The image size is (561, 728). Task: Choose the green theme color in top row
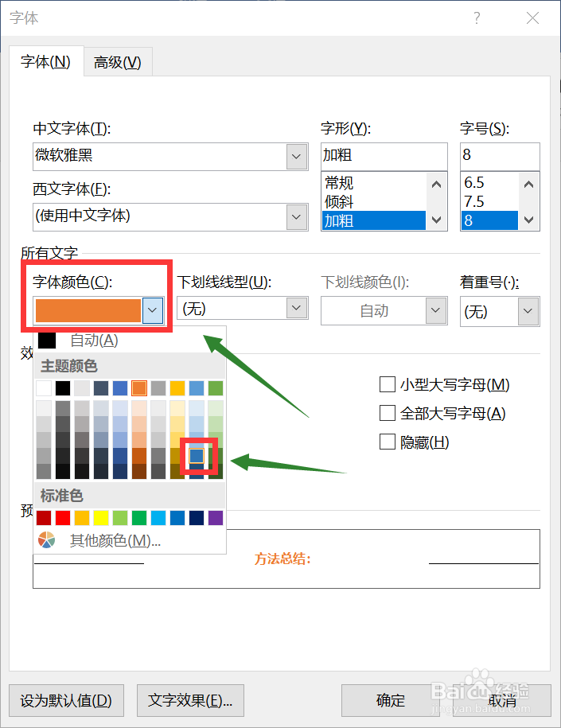(216, 388)
